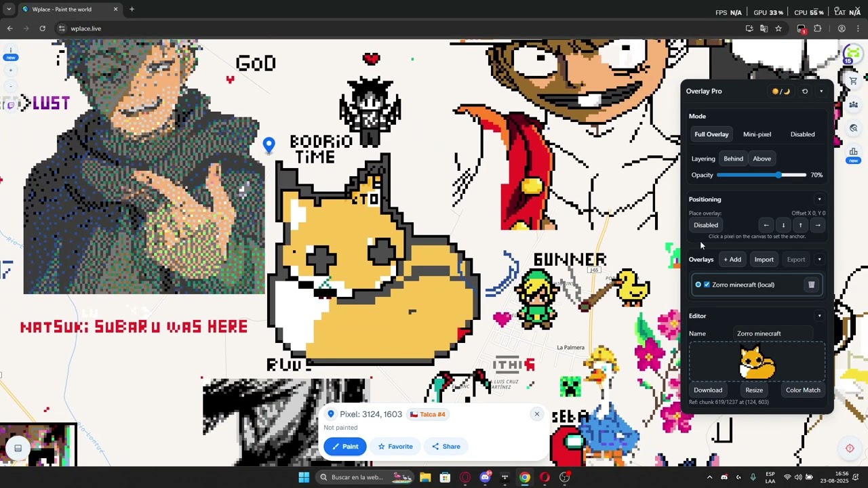
Task: Click the Talca #4 region tag
Action: tap(428, 414)
